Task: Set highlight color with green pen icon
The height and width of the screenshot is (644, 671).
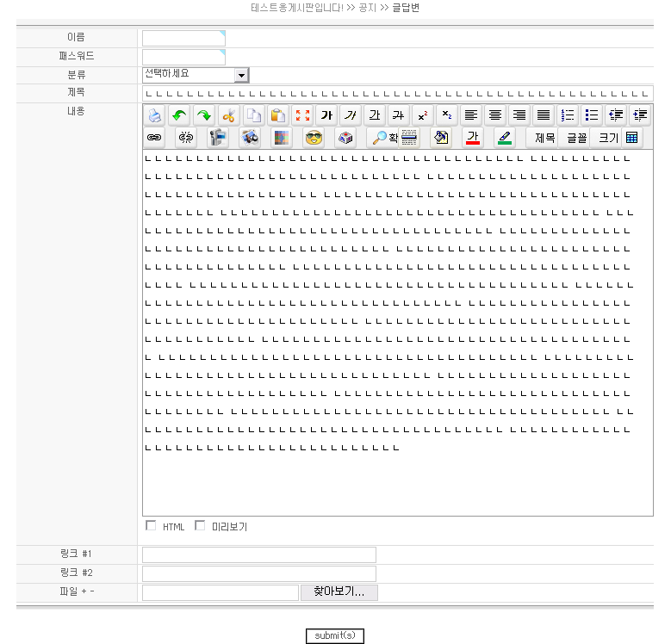Action: coord(505,138)
